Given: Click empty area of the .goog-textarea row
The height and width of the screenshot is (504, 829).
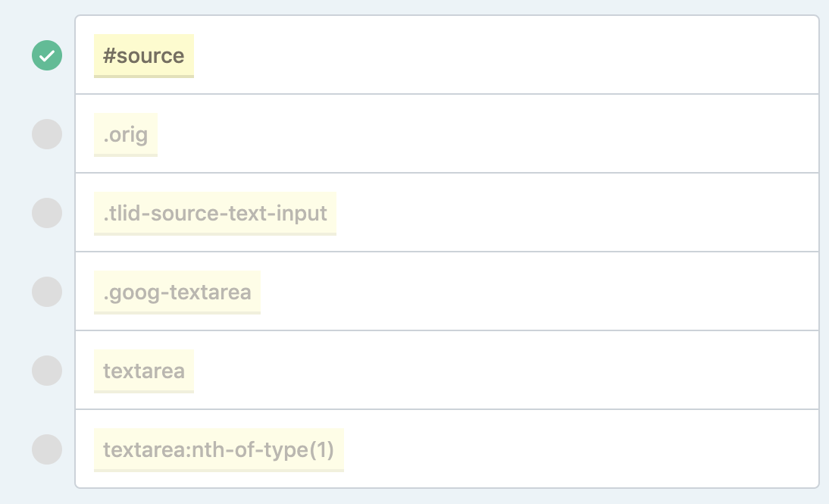Looking at the screenshot, I should 540,292.
